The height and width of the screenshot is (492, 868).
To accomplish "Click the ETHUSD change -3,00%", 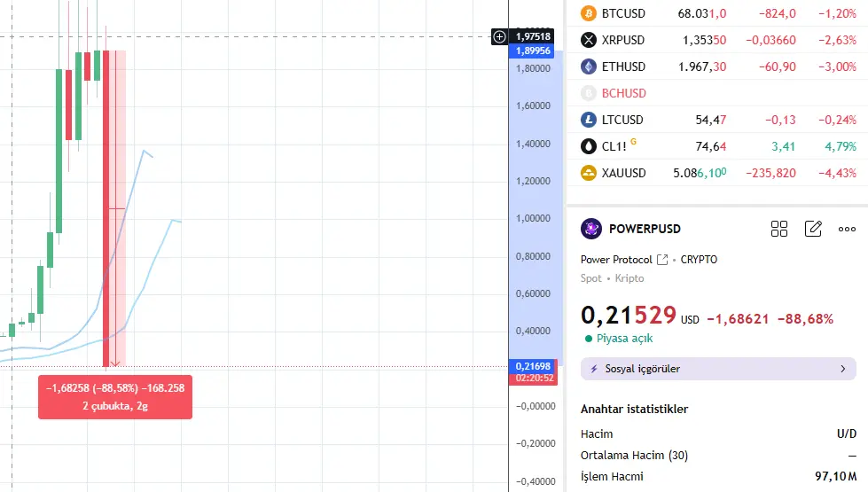I will click(x=838, y=66).
